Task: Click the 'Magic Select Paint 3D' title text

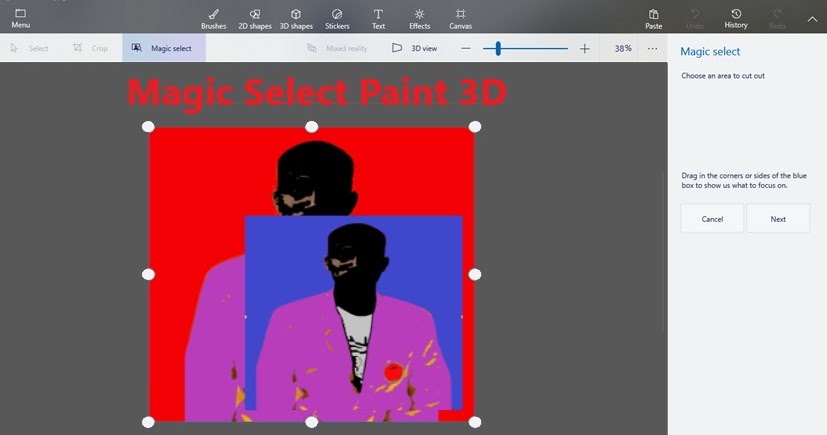Action: pyautogui.click(x=317, y=93)
